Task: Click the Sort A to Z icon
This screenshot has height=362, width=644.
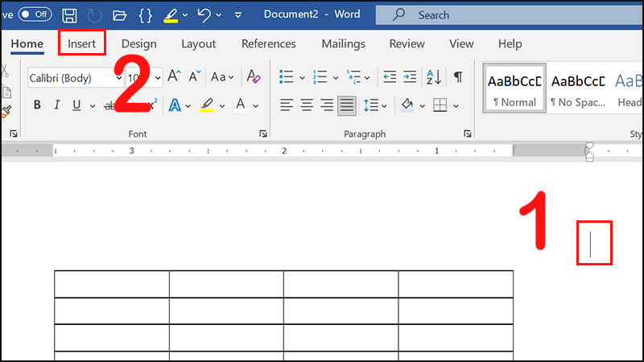Action: point(433,77)
